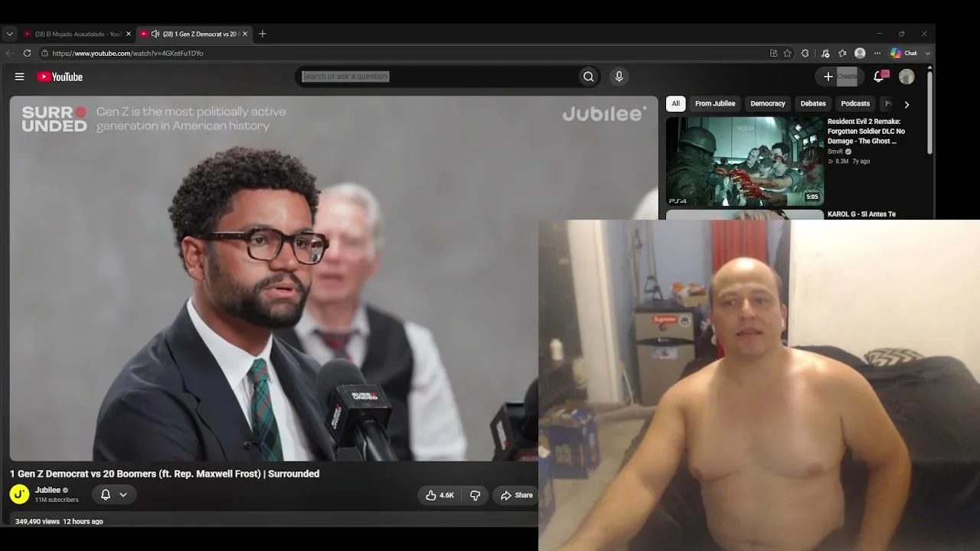View site information lock icon

44,54
